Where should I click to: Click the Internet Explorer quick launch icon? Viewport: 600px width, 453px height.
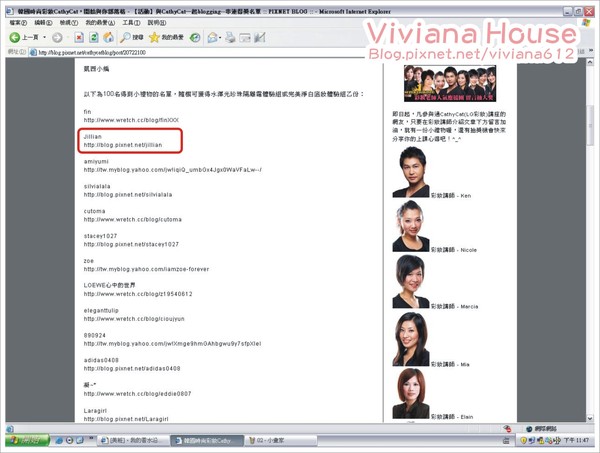coord(59,440)
